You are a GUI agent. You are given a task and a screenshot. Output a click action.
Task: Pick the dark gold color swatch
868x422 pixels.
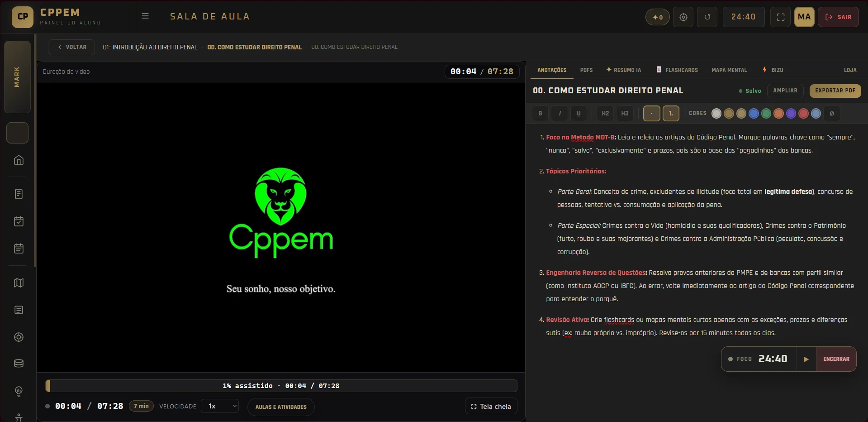click(729, 113)
